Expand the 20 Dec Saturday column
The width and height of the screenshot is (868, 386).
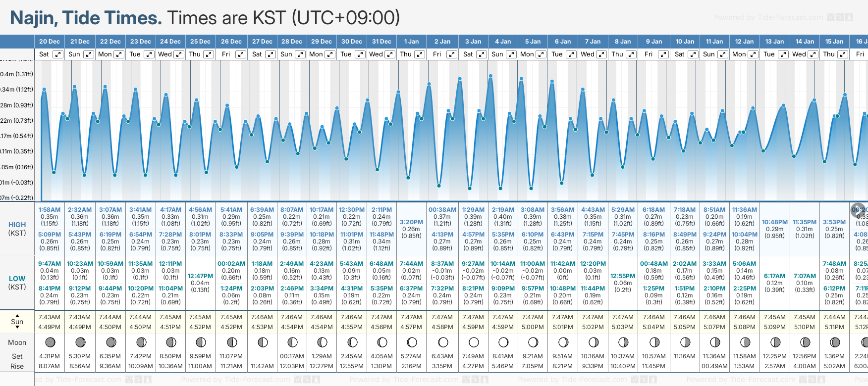click(x=58, y=54)
